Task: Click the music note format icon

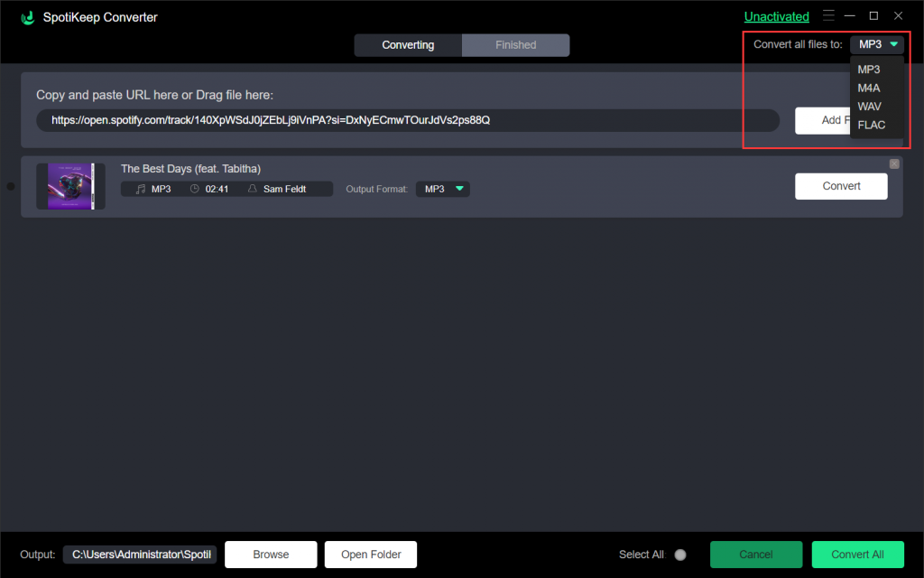Action: [x=140, y=189]
